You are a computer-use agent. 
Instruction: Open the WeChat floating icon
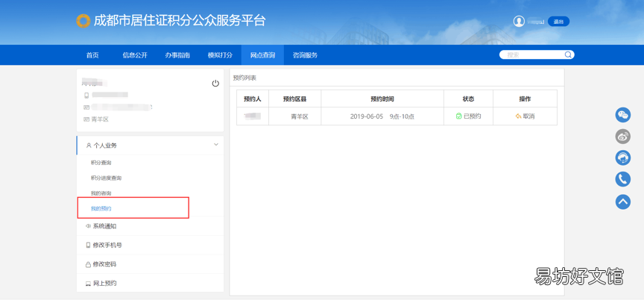tap(623, 115)
